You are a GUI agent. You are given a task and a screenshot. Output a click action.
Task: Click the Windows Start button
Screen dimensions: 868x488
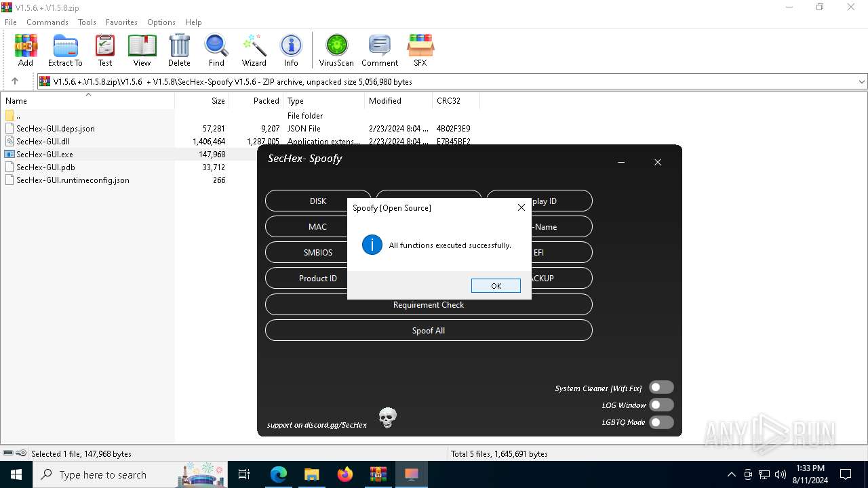[x=16, y=474]
